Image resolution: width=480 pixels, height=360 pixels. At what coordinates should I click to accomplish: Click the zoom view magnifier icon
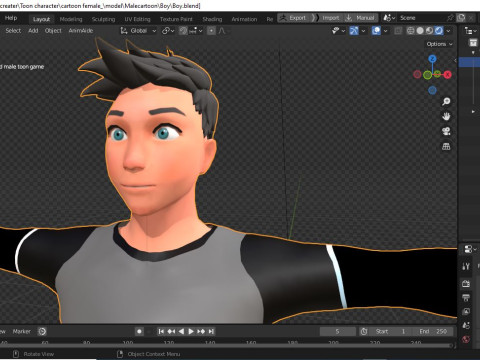(x=446, y=101)
